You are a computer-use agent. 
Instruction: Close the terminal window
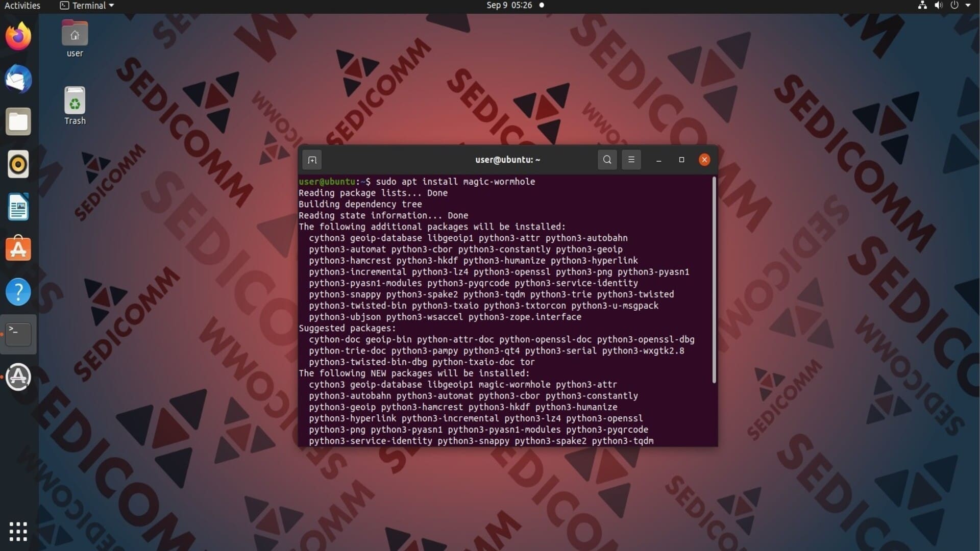pos(704,160)
